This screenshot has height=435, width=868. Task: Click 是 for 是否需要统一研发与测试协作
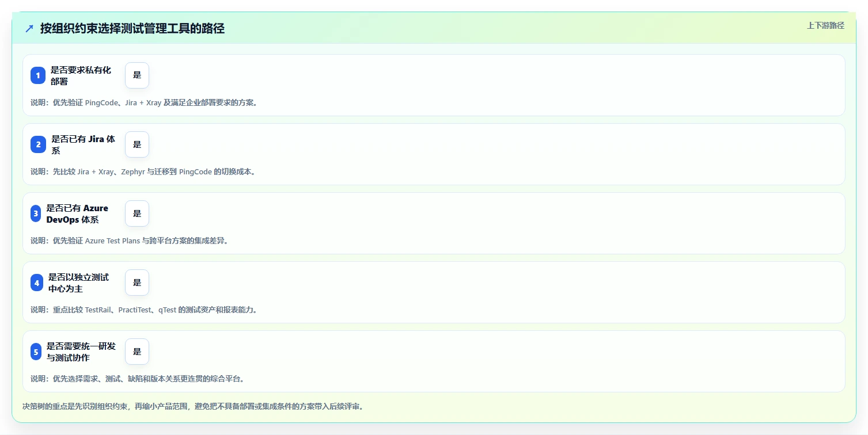point(137,352)
